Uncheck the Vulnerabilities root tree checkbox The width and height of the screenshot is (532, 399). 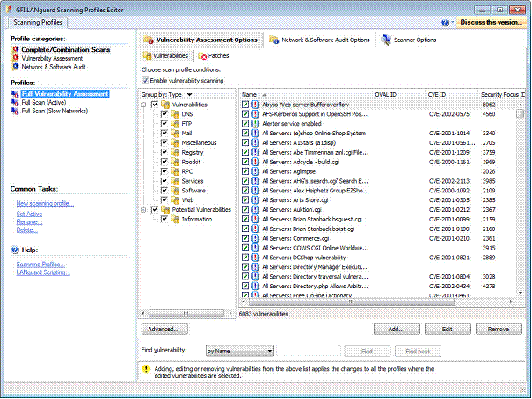coord(155,105)
